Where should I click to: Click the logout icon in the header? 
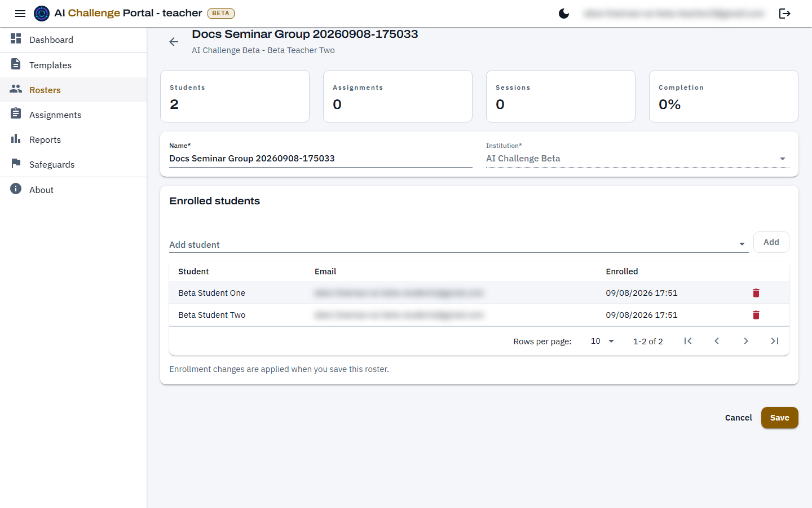785,14
